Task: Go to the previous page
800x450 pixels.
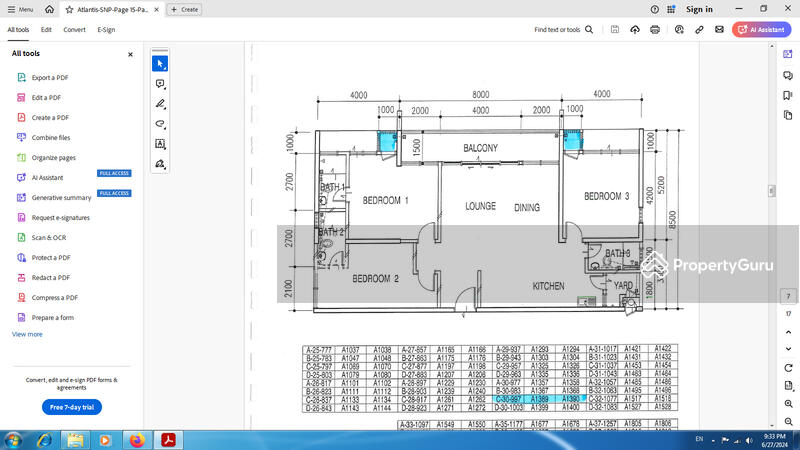Action: point(788,332)
